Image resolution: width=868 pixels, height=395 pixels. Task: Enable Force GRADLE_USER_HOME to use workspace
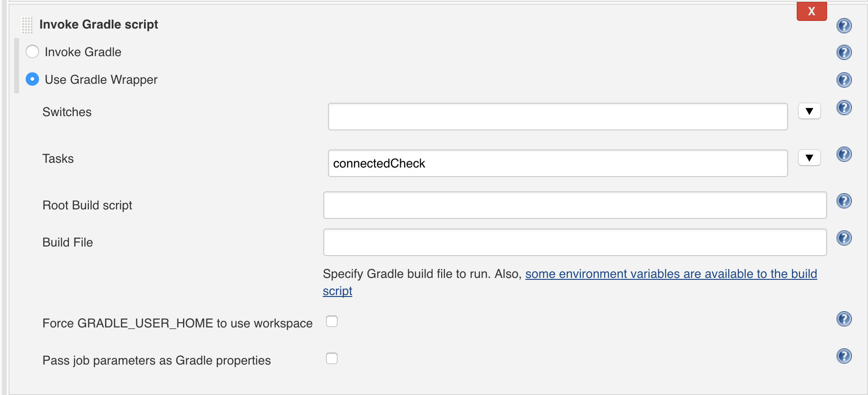[332, 322]
